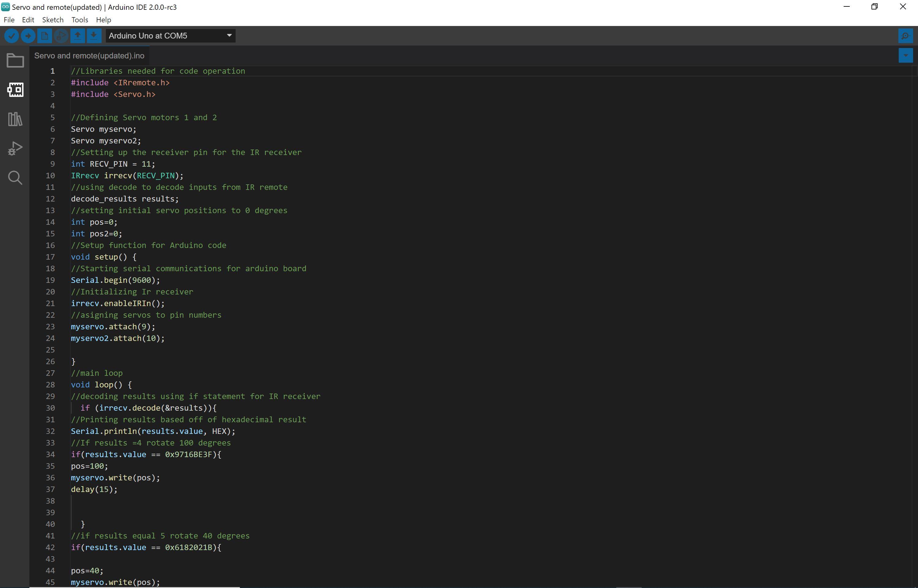This screenshot has height=588, width=918.
Task: Click the line comparing to 0x6182021B
Action: tap(146, 548)
